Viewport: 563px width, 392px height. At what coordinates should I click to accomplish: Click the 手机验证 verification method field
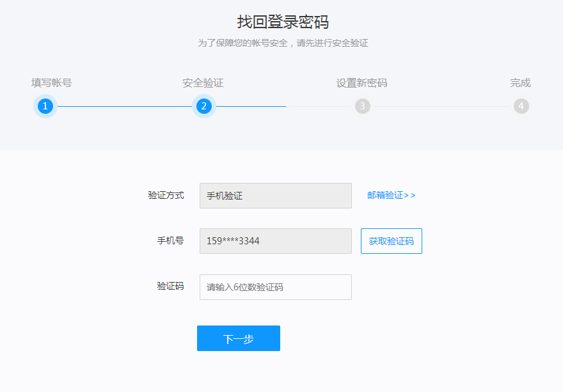point(275,195)
